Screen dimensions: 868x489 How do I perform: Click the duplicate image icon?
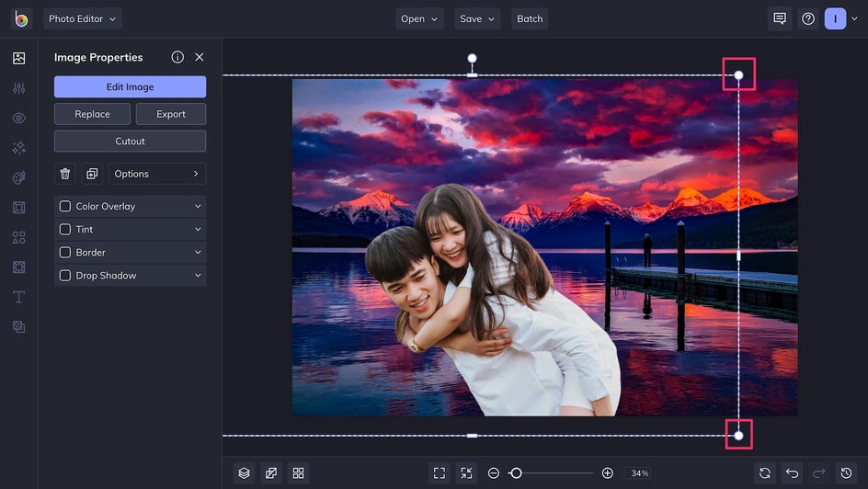click(92, 174)
